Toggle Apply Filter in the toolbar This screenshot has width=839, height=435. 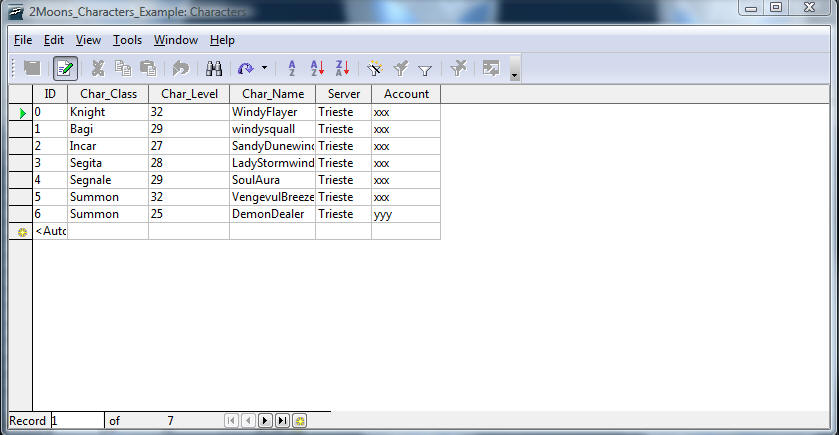point(400,68)
